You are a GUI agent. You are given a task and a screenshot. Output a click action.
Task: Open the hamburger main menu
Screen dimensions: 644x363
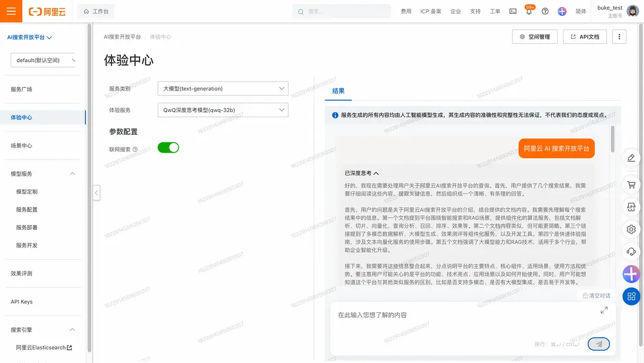tap(11, 11)
